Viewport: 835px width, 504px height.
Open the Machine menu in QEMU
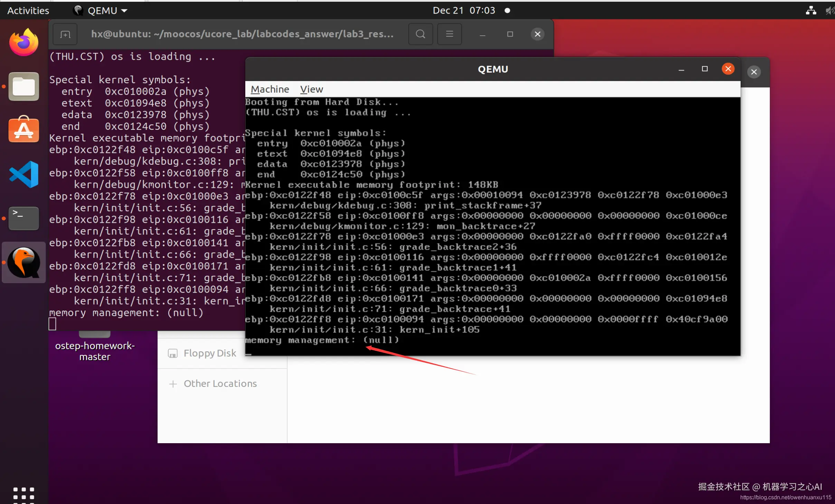point(269,89)
